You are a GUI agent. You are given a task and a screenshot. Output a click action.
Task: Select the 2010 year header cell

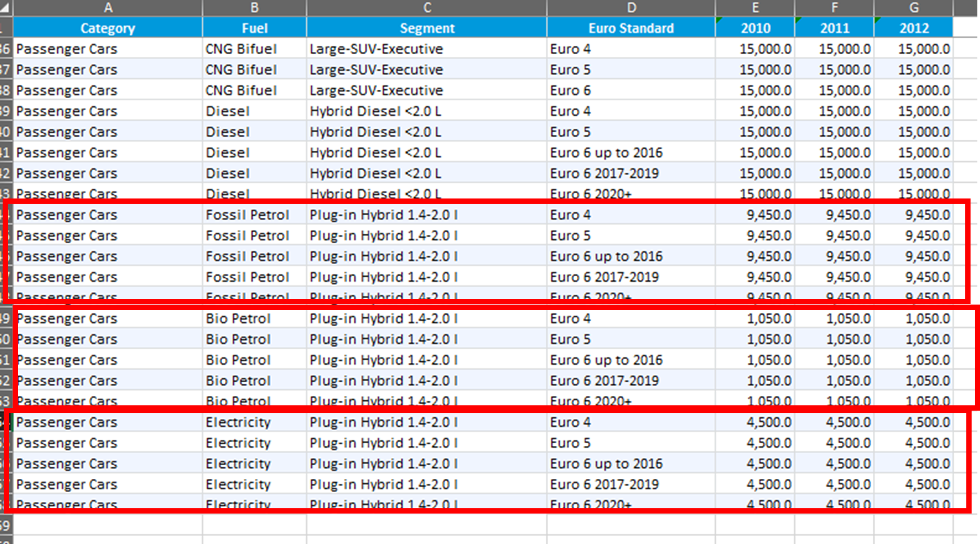click(755, 28)
